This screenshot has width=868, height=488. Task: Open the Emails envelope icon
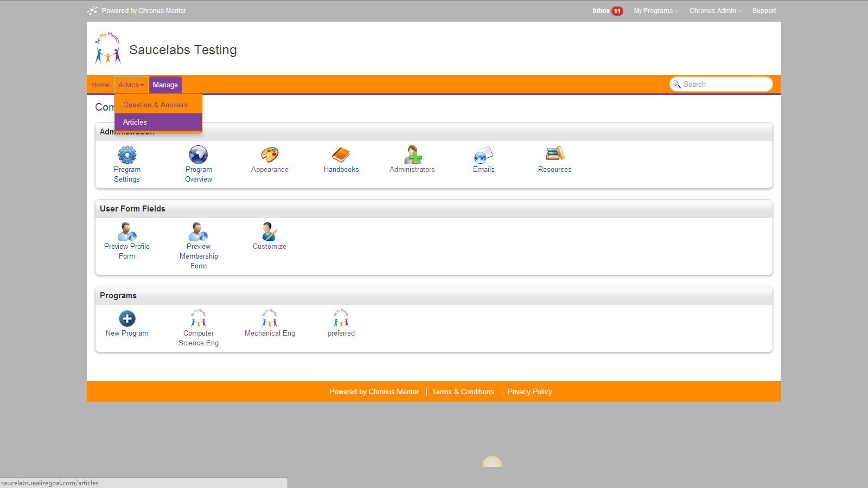[x=483, y=155]
